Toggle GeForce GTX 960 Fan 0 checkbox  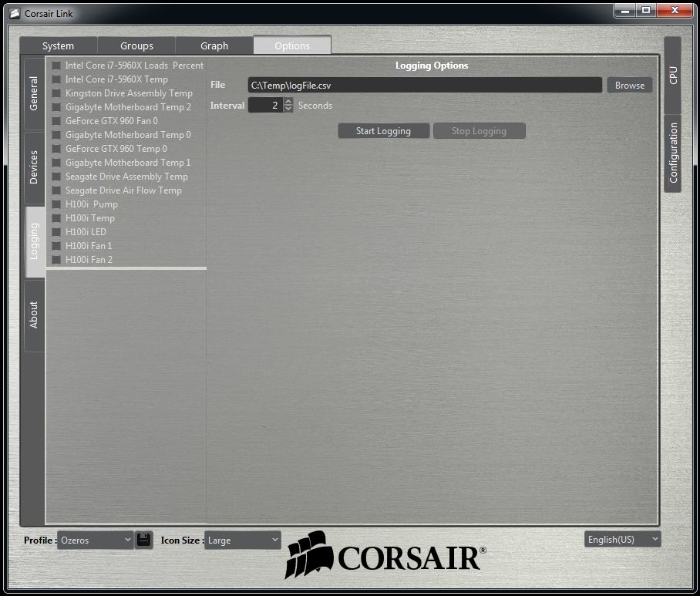tap(56, 121)
